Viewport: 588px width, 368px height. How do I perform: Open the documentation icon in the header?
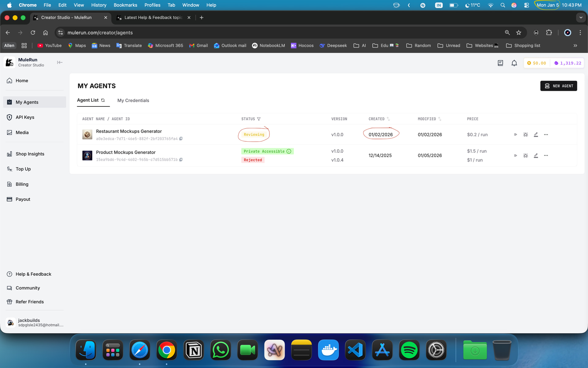(x=500, y=63)
